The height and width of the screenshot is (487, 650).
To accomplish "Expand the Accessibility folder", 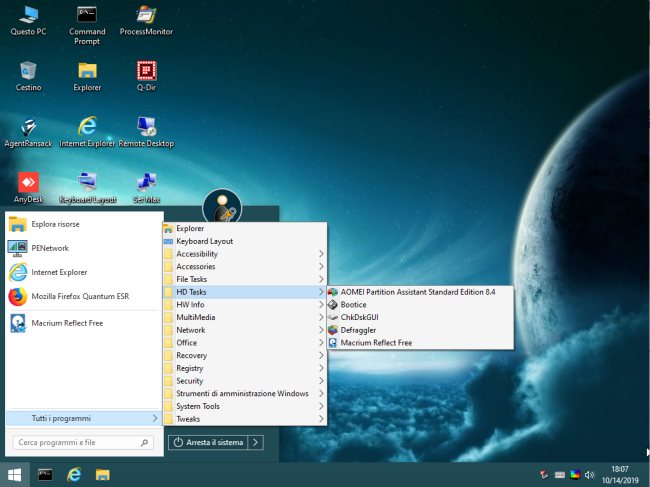I will (245, 254).
